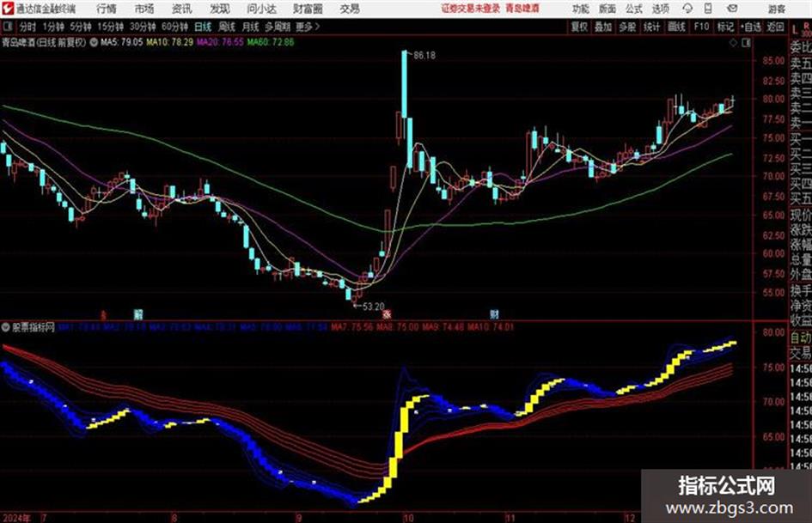The height and width of the screenshot is (523, 812).
Task: Click the 游客 user account label
Action: pyautogui.click(x=776, y=9)
